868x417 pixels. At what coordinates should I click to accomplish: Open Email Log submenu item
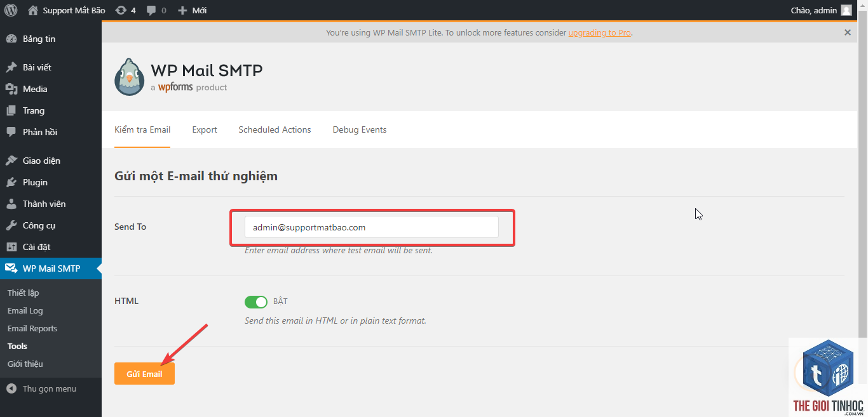(x=25, y=310)
